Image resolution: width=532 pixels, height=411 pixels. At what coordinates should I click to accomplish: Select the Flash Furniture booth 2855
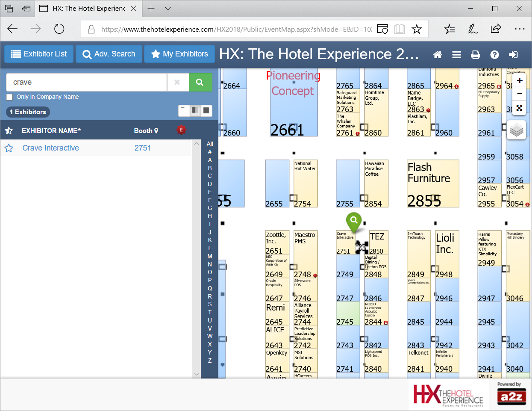point(433,184)
